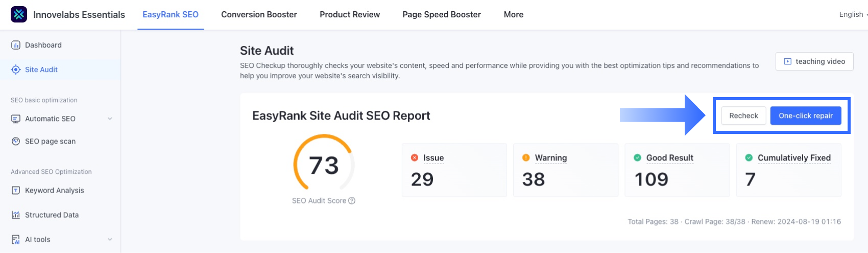
Task: Click the Site Audit target icon
Action: tap(16, 70)
